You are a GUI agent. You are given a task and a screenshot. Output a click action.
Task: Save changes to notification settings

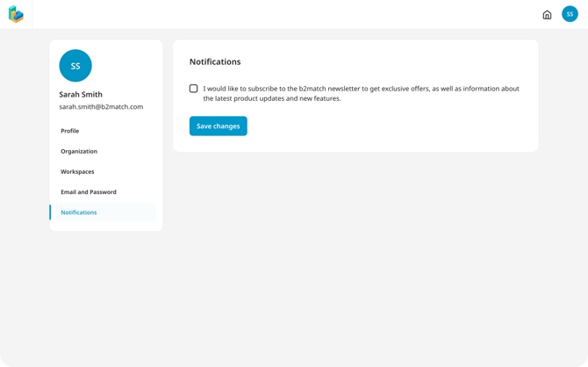coord(218,126)
